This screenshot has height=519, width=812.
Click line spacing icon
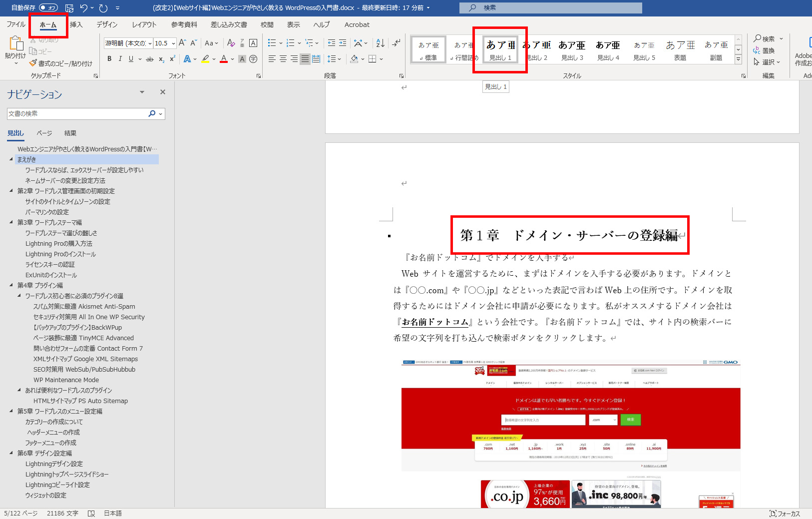tap(332, 59)
